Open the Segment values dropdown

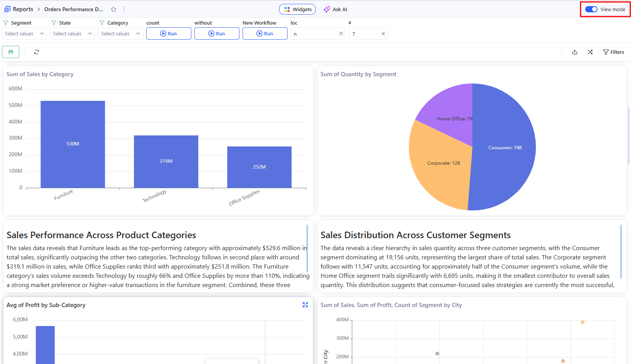click(24, 33)
